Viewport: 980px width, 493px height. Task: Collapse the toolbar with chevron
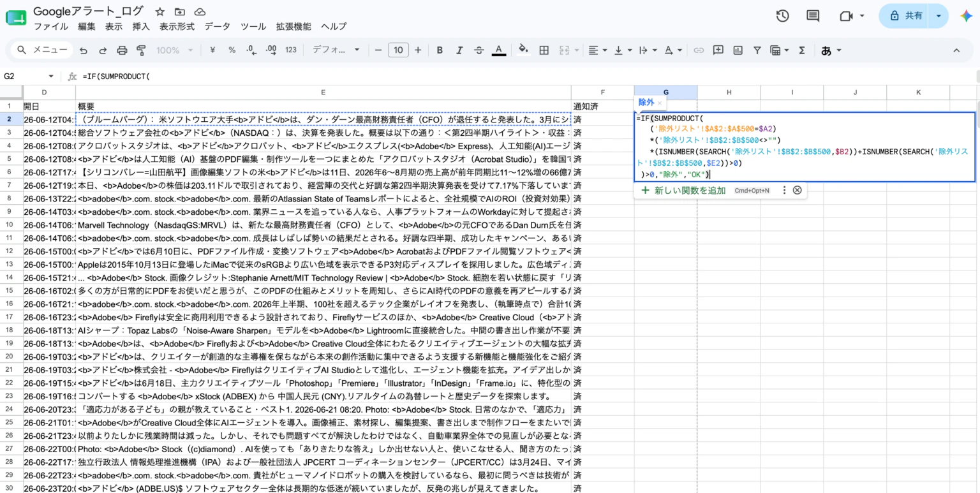pyautogui.click(x=956, y=50)
